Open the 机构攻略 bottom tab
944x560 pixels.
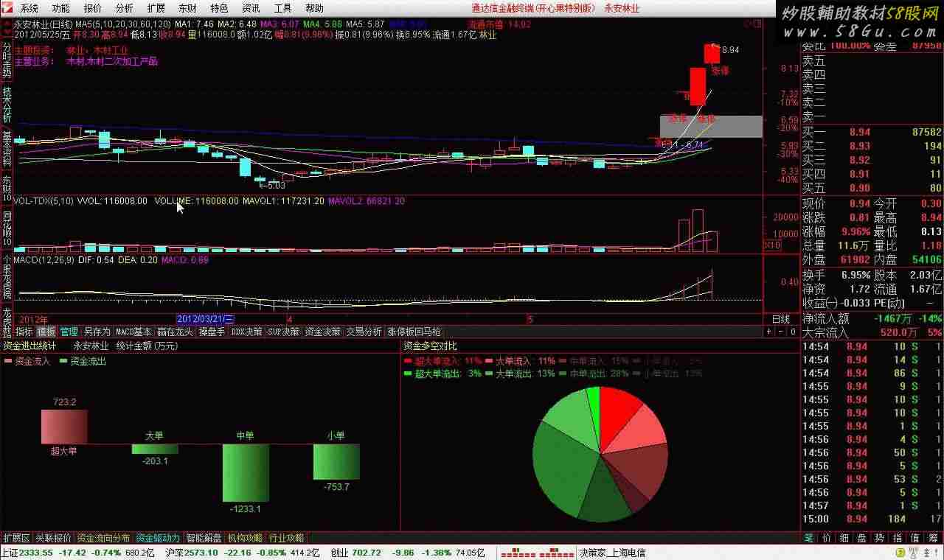coord(246,538)
